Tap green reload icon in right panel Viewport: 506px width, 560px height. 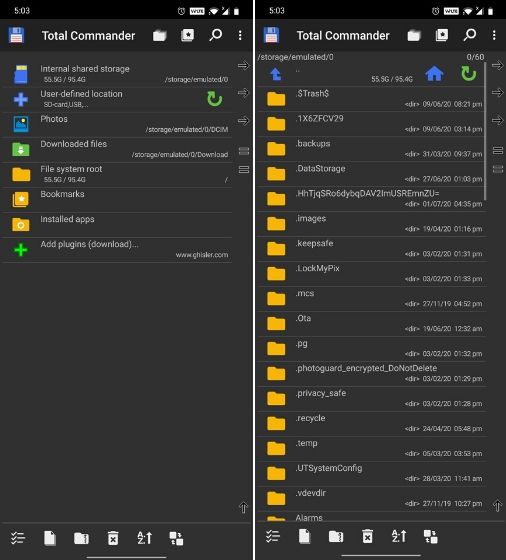(469, 74)
